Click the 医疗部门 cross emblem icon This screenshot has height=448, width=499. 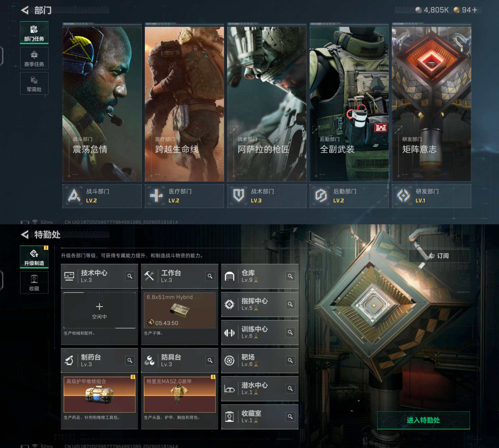(156, 196)
